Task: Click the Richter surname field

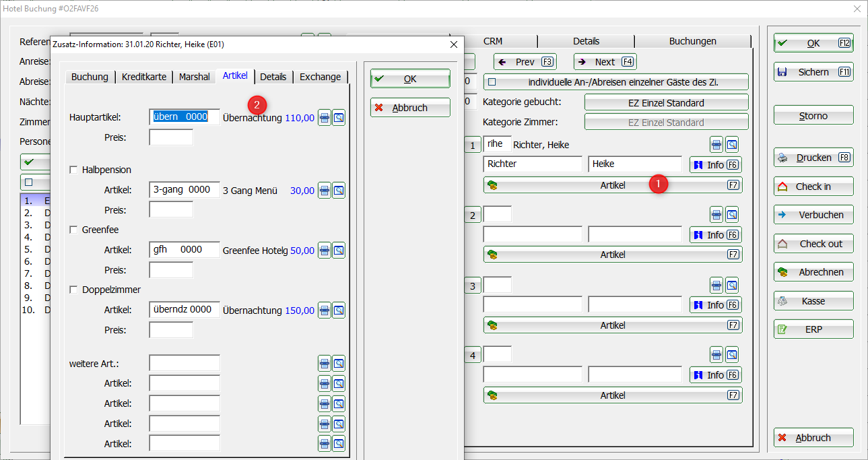Action: [533, 164]
